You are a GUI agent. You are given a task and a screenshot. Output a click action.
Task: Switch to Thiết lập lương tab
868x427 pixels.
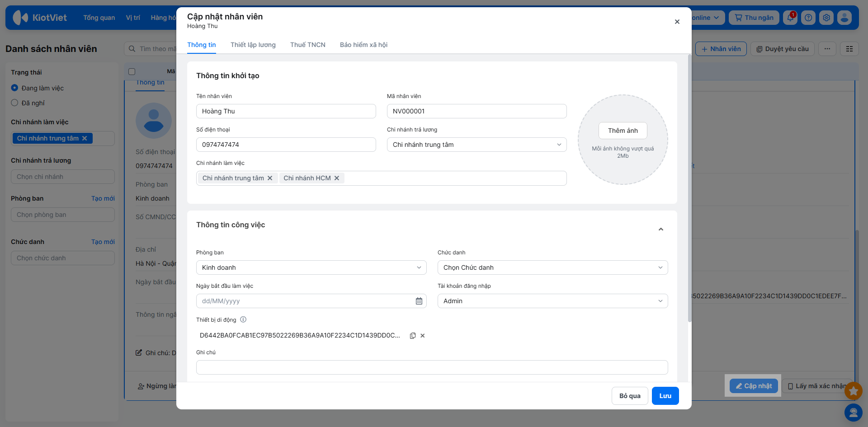pyautogui.click(x=253, y=45)
